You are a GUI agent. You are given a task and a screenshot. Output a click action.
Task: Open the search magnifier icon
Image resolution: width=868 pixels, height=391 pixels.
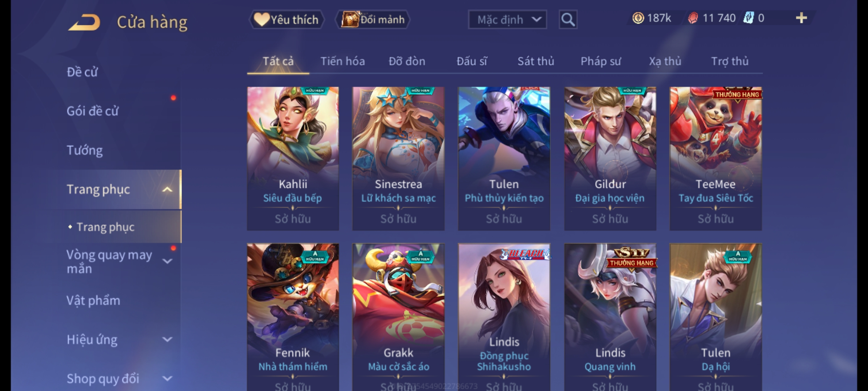click(x=568, y=20)
